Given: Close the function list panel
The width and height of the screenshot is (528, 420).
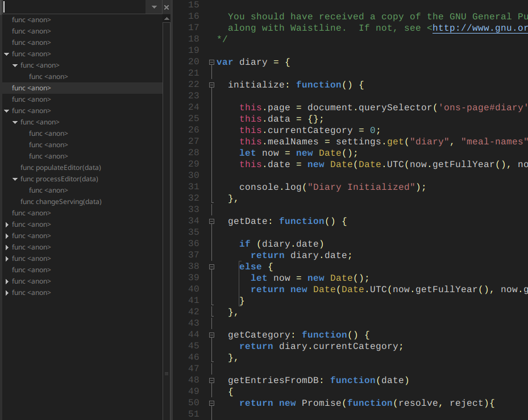Looking at the screenshot, I should tap(167, 7).
